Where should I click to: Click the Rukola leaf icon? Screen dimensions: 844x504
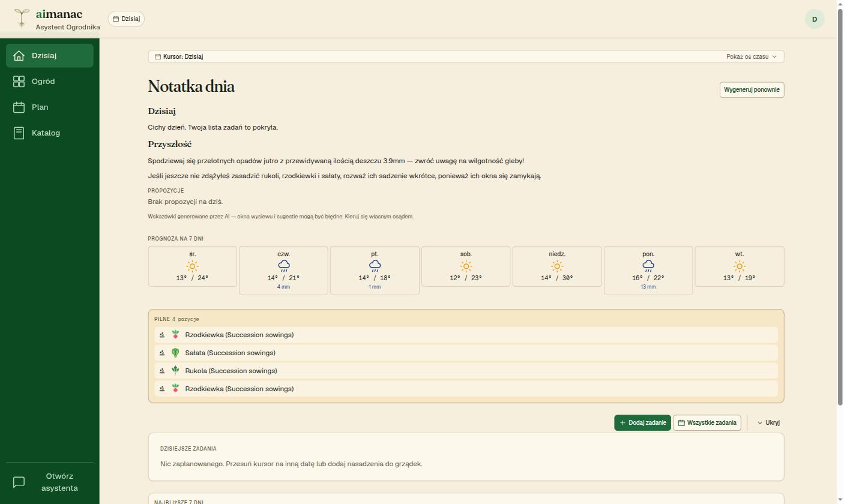[x=175, y=371]
